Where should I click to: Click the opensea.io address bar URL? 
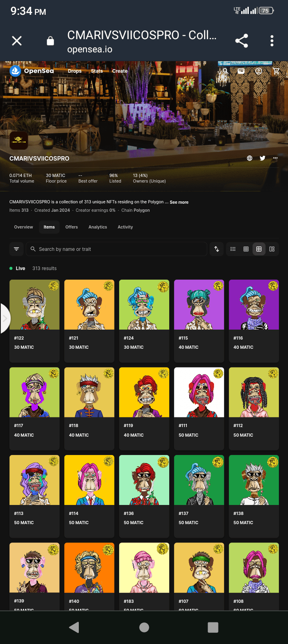[90, 50]
